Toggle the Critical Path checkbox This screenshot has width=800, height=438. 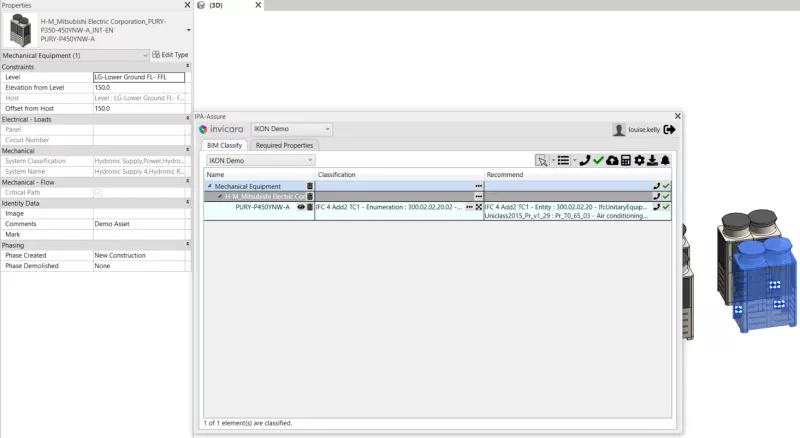(x=98, y=192)
